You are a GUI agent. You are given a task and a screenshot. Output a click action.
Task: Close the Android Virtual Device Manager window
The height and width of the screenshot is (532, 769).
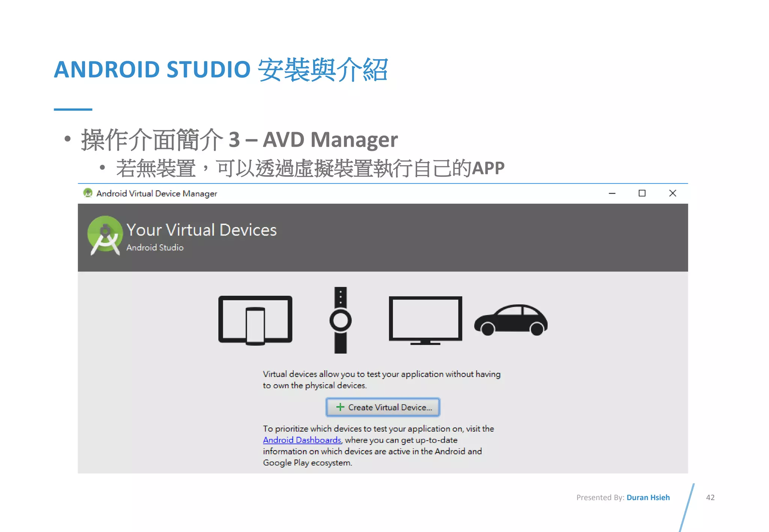coord(672,193)
